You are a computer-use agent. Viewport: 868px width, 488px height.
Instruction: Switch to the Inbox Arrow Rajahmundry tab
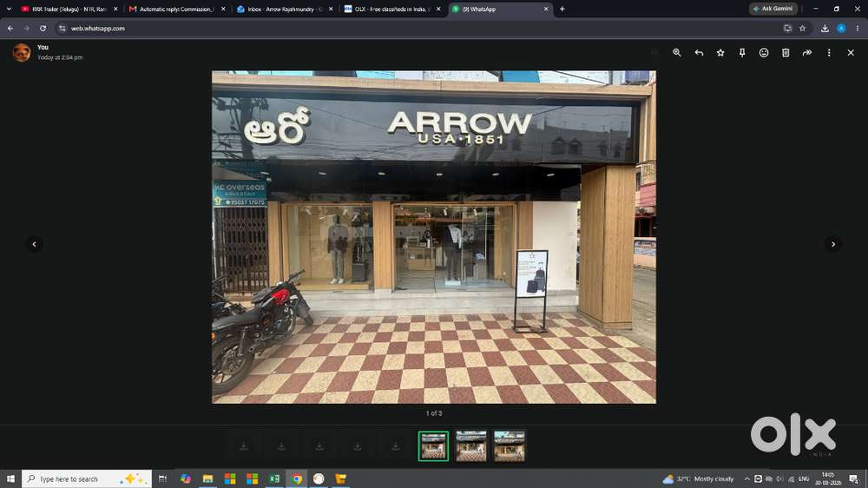click(x=284, y=9)
